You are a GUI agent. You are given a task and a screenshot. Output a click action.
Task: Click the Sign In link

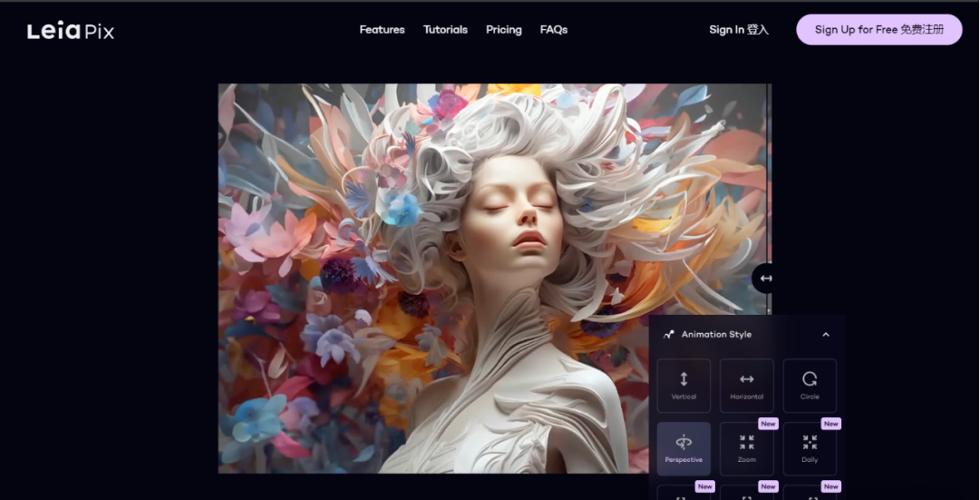738,30
